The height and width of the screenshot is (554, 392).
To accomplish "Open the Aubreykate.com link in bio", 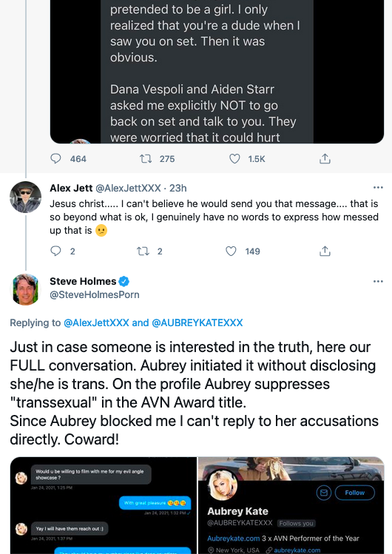I will pos(233,538).
